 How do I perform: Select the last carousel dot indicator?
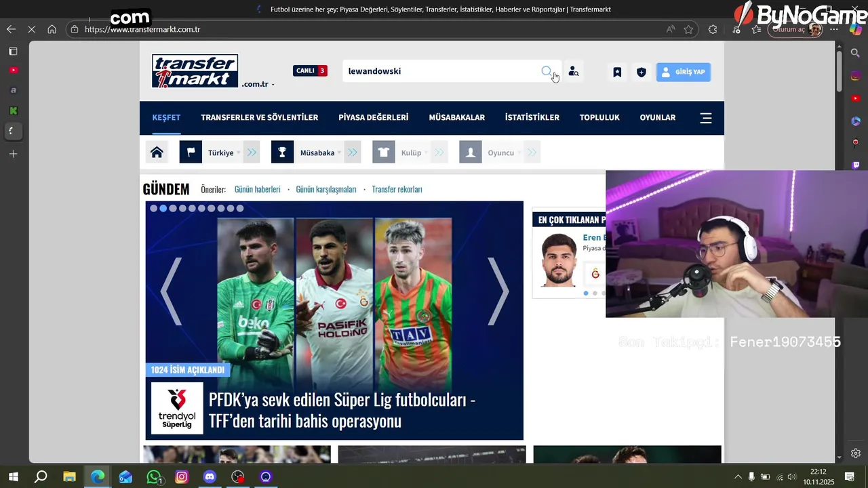tap(240, 208)
